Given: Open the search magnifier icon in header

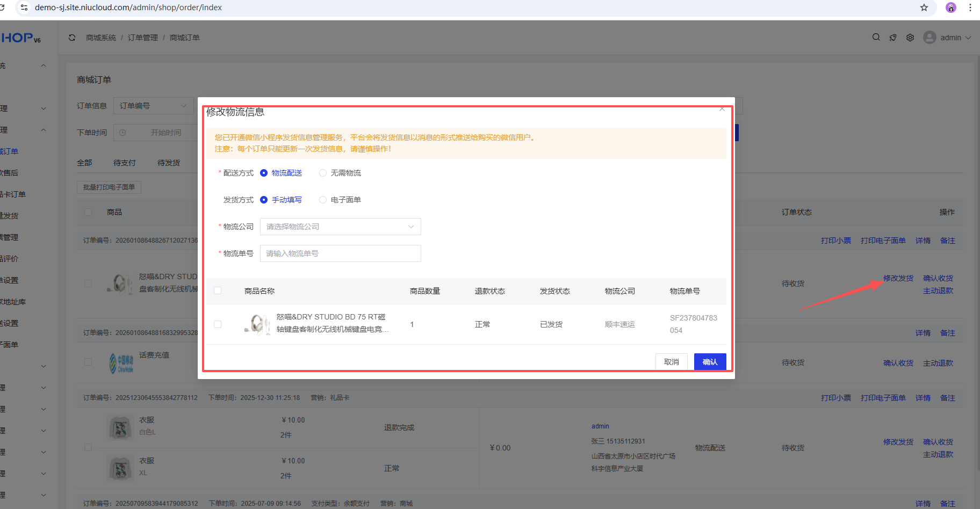Looking at the screenshot, I should click(876, 37).
